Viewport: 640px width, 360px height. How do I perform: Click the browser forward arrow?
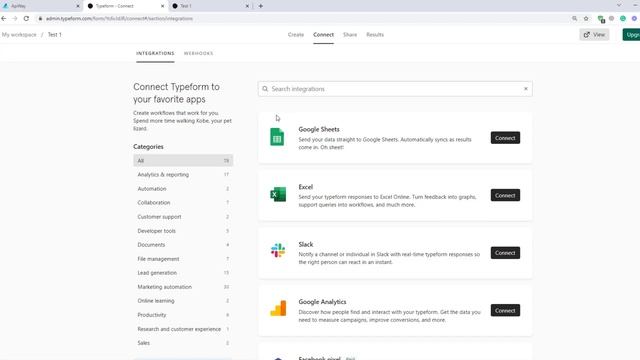[x=15, y=18]
